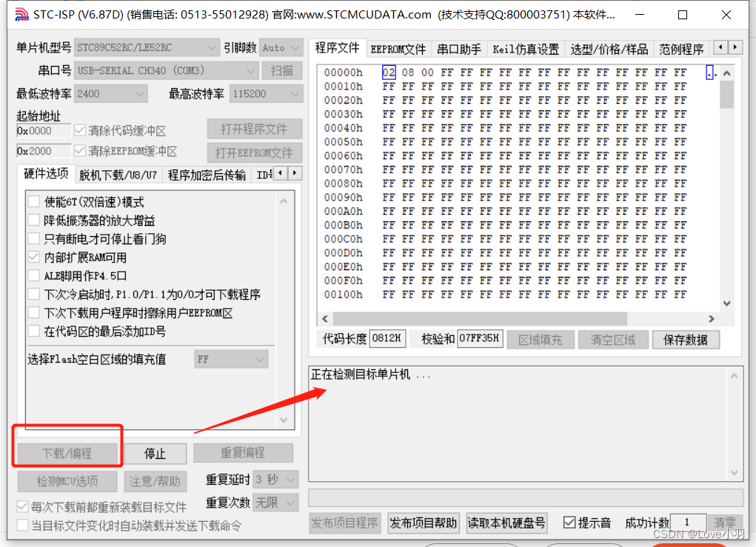Click hex view scroll up arrow
The width and height of the screenshot is (756, 547).
click(x=727, y=73)
